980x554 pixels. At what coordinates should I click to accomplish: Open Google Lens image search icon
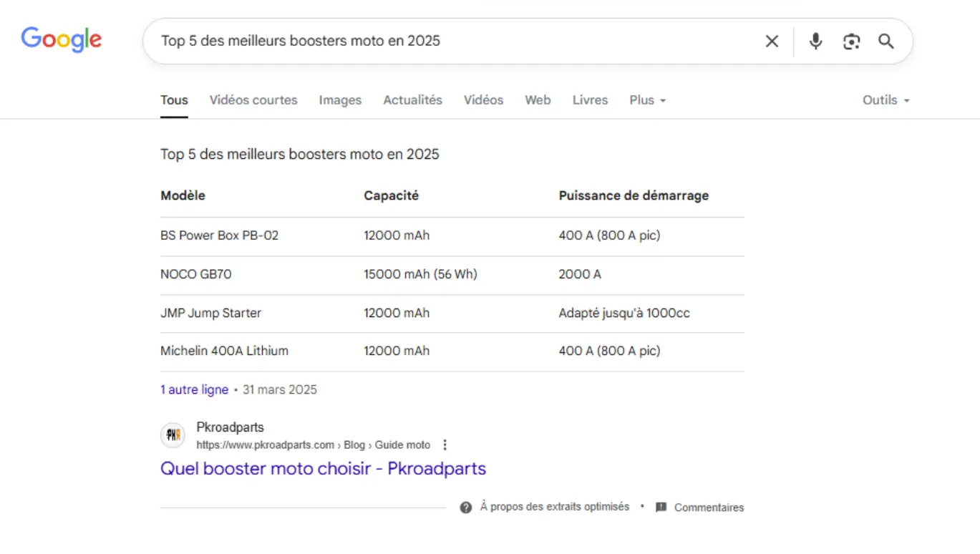[851, 42]
